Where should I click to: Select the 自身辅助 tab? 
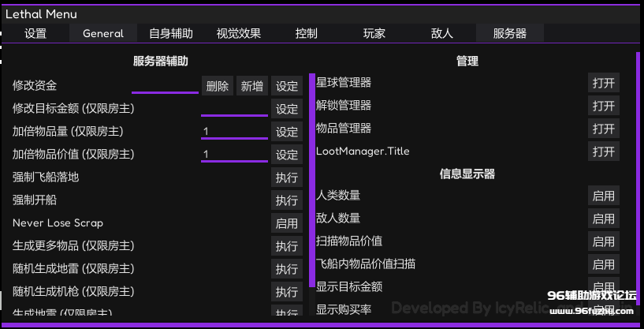170,33
